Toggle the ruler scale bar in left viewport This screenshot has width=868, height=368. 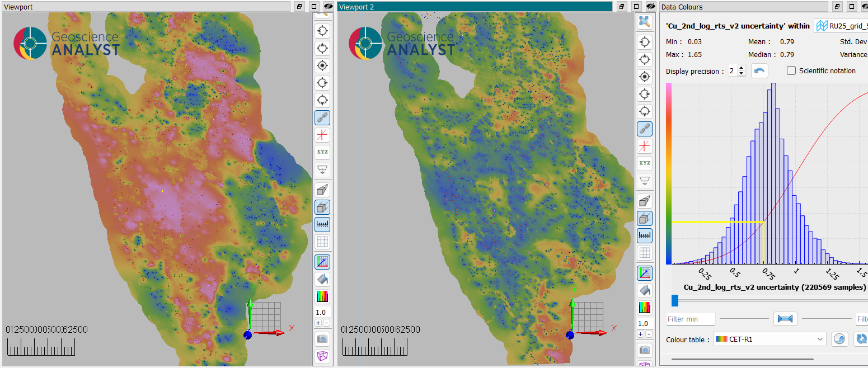pyautogui.click(x=322, y=224)
